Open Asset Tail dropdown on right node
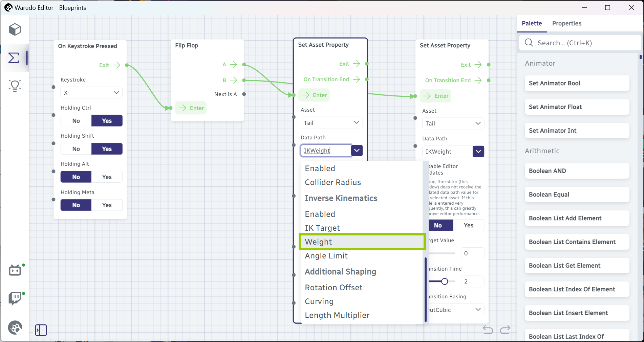Viewport: 644px width, 342px height. [x=453, y=123]
